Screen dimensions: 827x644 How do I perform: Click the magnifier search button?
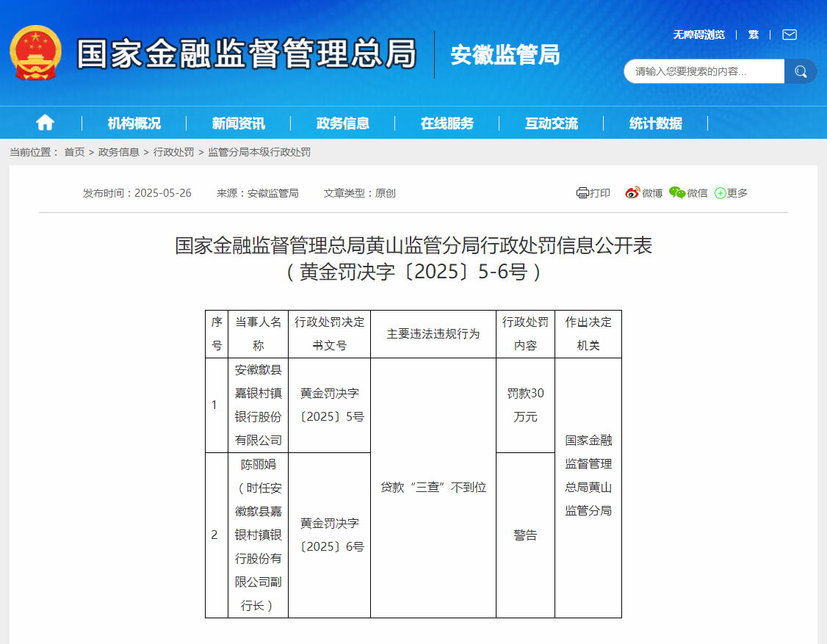tap(800, 71)
